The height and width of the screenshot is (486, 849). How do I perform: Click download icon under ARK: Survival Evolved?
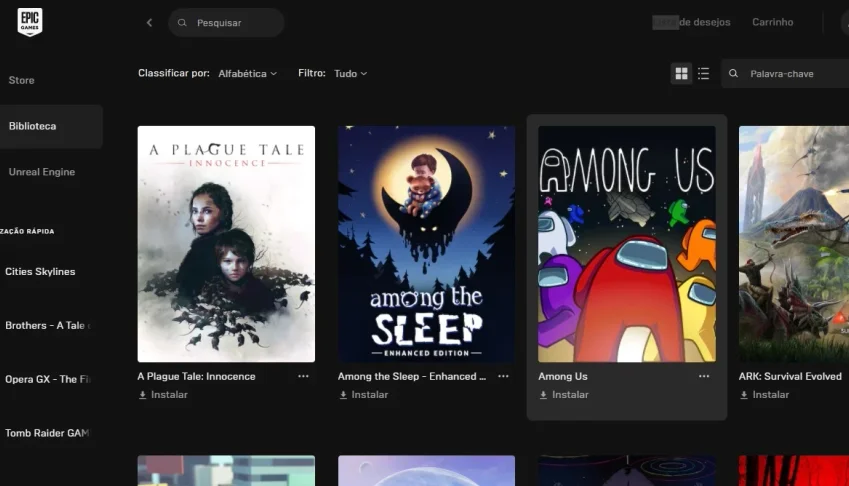(x=744, y=395)
